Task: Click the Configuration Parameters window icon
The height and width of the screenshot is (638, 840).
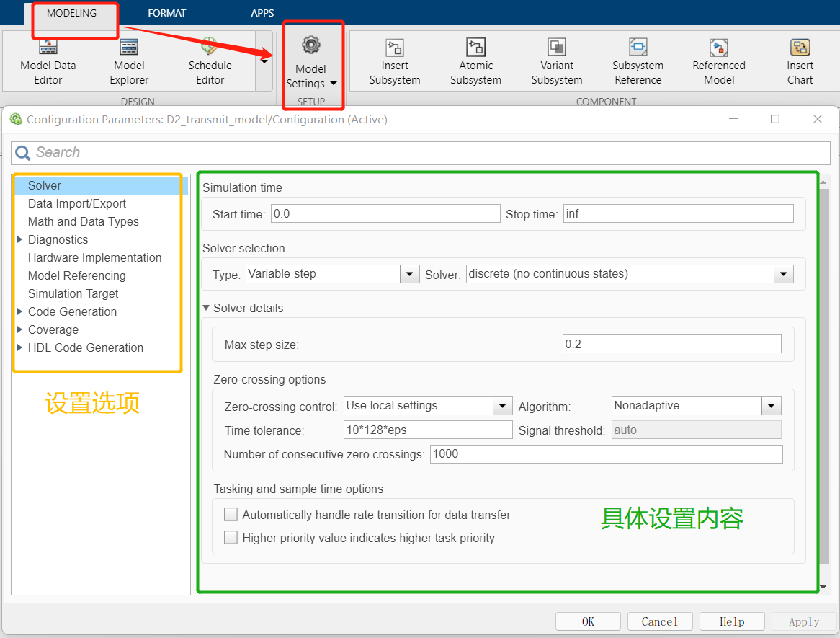Action: [16, 119]
